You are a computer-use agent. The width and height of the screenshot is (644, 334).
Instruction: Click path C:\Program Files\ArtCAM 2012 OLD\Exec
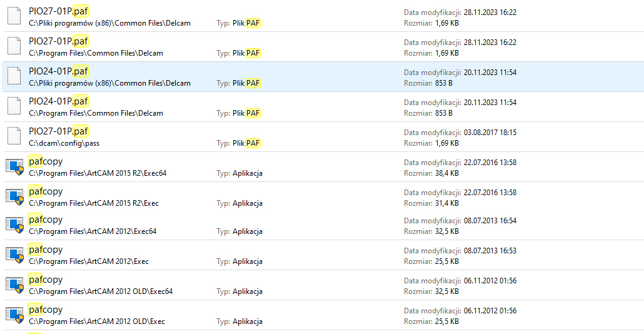(97, 321)
